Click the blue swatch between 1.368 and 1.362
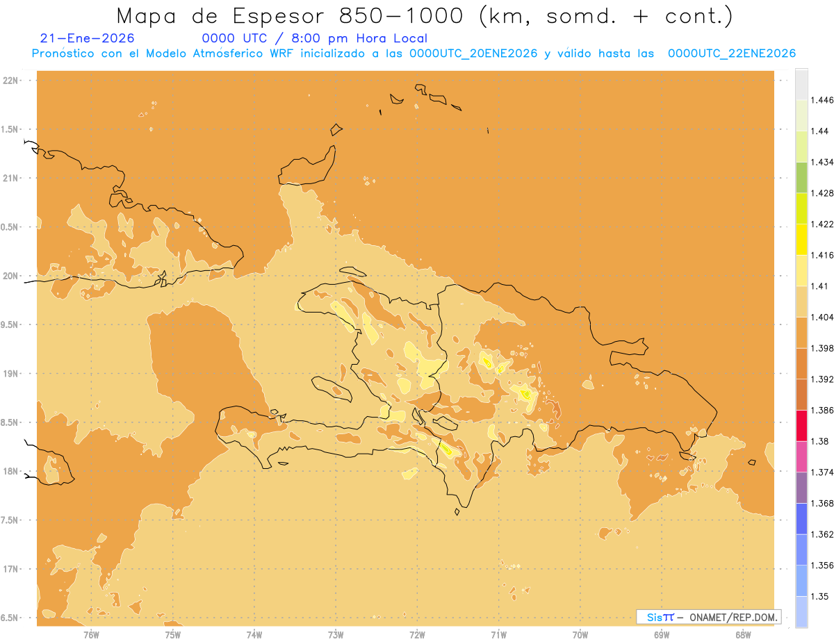The height and width of the screenshot is (644, 834). click(801, 518)
